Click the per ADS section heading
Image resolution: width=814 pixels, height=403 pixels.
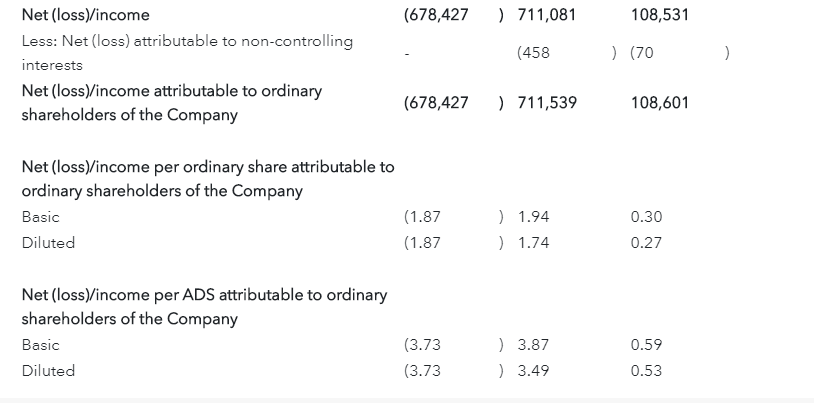204,306
